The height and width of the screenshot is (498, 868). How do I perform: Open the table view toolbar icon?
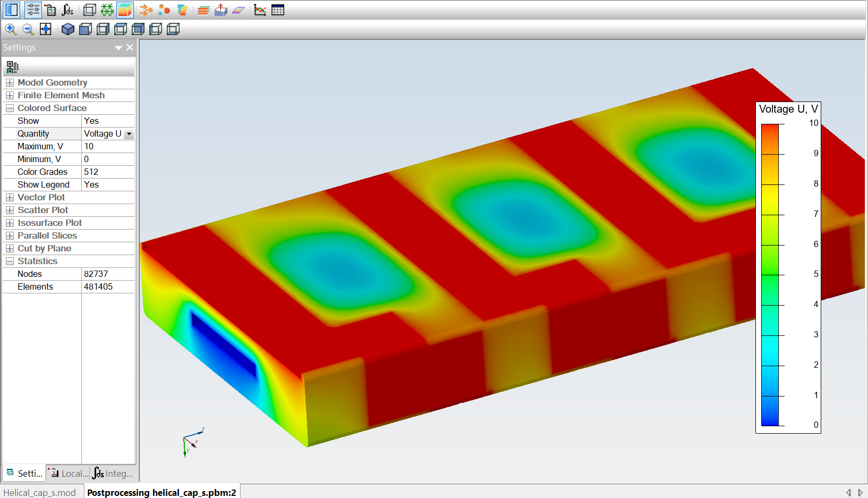[x=278, y=10]
